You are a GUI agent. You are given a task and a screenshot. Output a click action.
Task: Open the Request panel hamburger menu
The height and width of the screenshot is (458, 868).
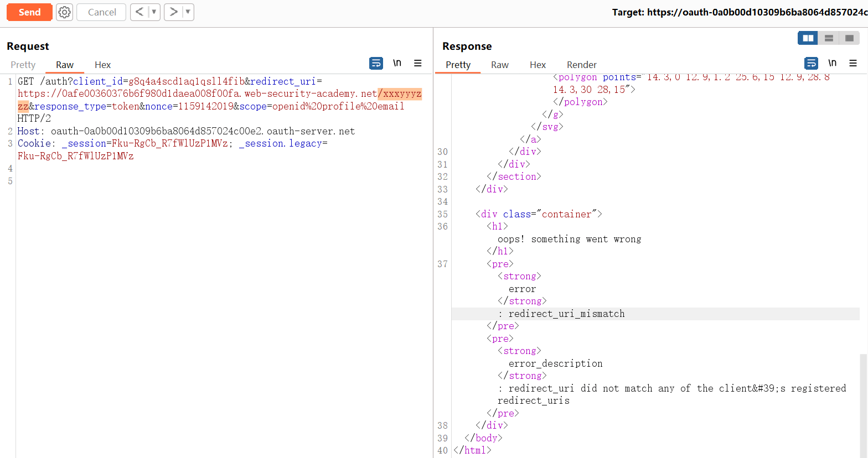(418, 63)
